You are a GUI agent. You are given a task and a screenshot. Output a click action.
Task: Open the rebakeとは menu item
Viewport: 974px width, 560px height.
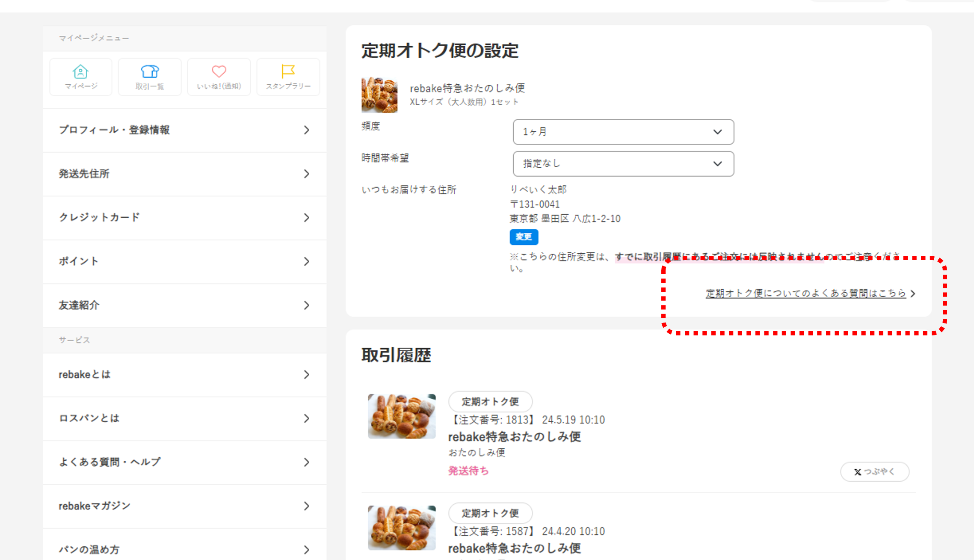click(185, 374)
